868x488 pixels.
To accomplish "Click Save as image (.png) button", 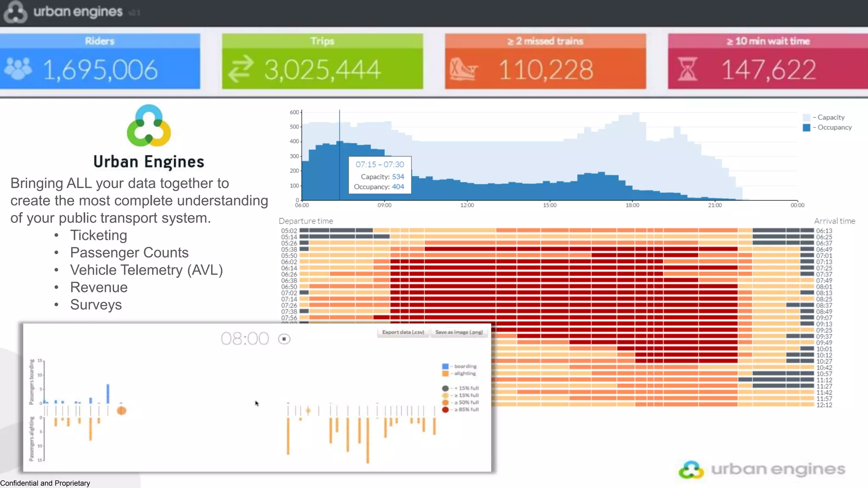I will coord(459,332).
